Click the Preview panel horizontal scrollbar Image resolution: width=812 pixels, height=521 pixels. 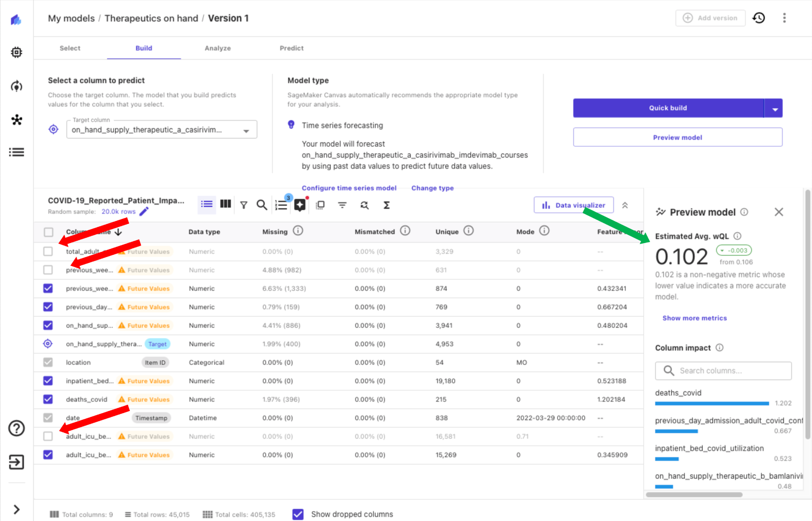point(694,495)
